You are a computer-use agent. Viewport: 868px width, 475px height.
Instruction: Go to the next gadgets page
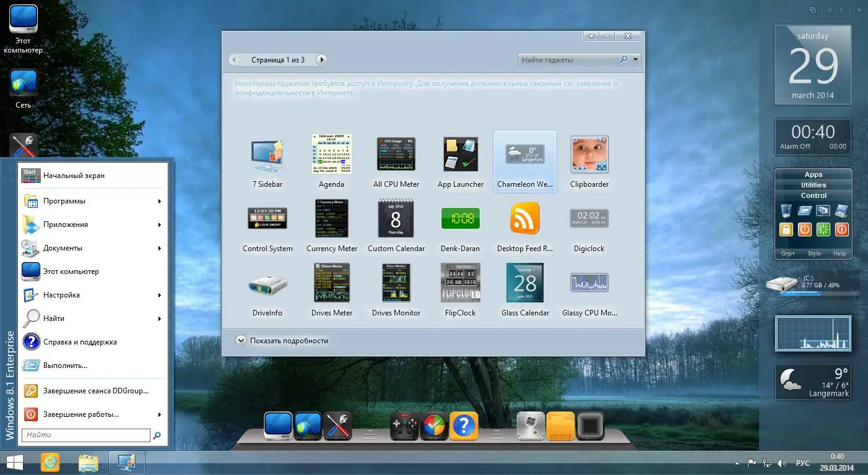[321, 60]
